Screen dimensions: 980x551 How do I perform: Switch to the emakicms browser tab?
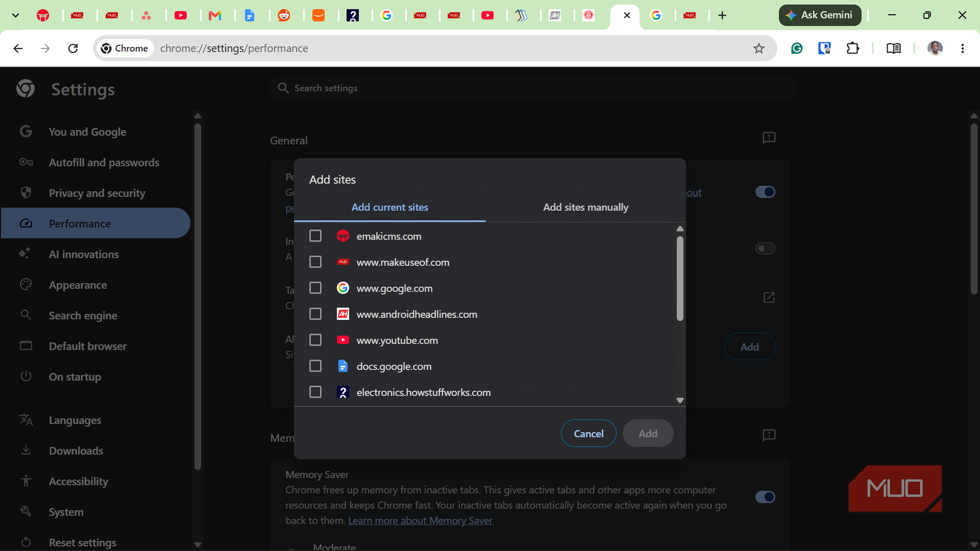point(43,15)
